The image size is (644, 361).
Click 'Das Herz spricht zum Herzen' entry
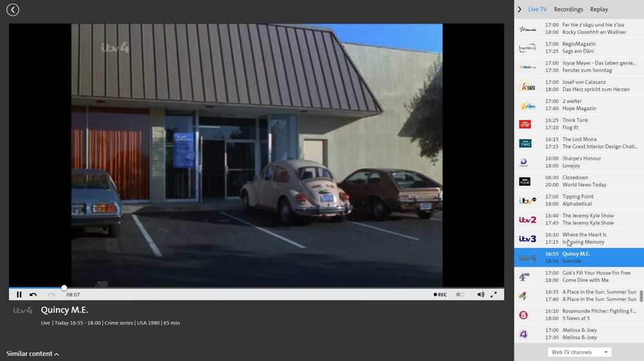point(596,89)
